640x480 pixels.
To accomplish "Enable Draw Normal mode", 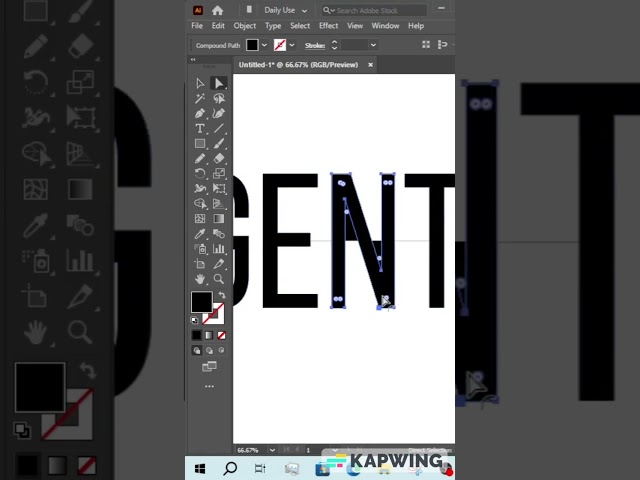I will 197,350.
